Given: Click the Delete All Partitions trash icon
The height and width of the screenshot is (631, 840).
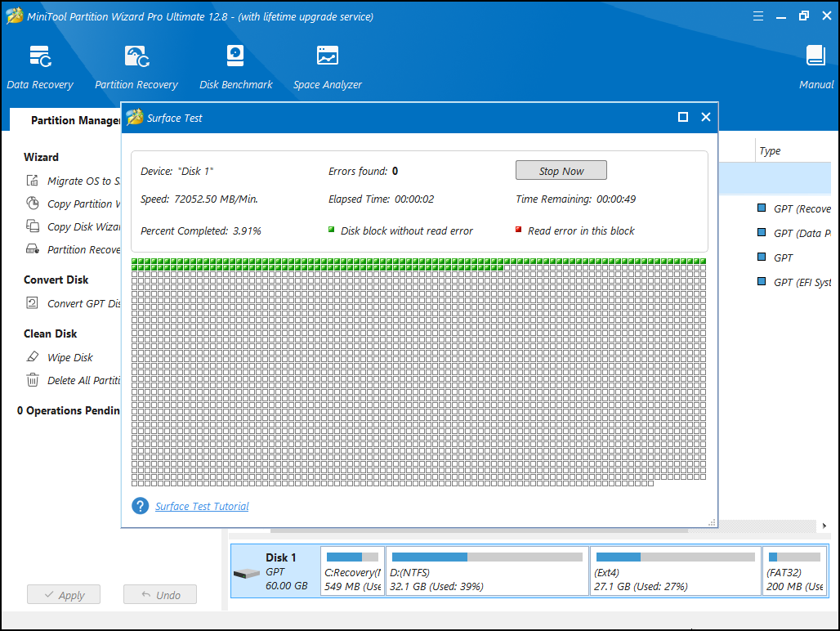Looking at the screenshot, I should coord(33,380).
